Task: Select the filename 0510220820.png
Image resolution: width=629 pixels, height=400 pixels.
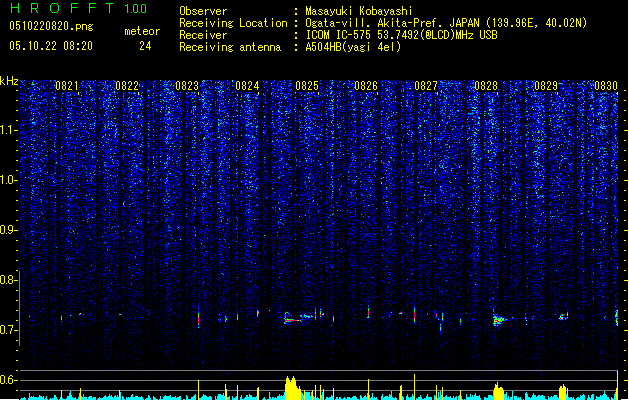Action: (x=51, y=26)
